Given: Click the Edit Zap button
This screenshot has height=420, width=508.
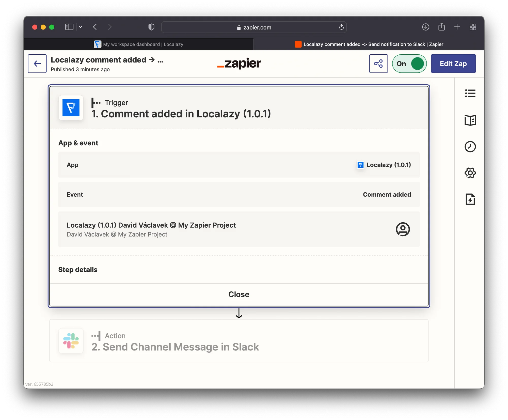Looking at the screenshot, I should point(453,64).
